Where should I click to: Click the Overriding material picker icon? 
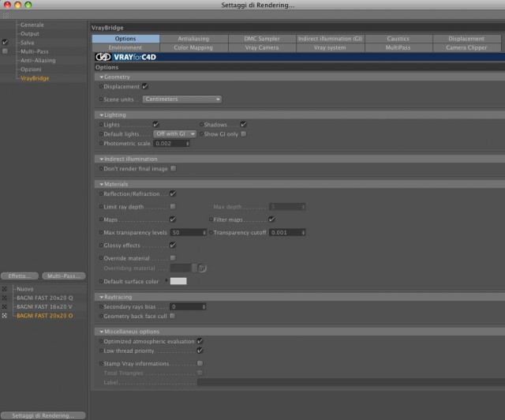click(x=202, y=268)
